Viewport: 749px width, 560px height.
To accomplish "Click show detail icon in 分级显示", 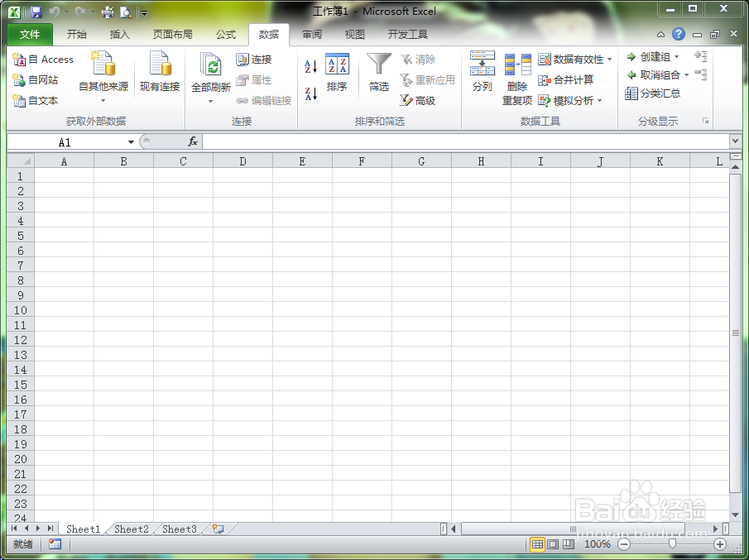I will pos(701,56).
